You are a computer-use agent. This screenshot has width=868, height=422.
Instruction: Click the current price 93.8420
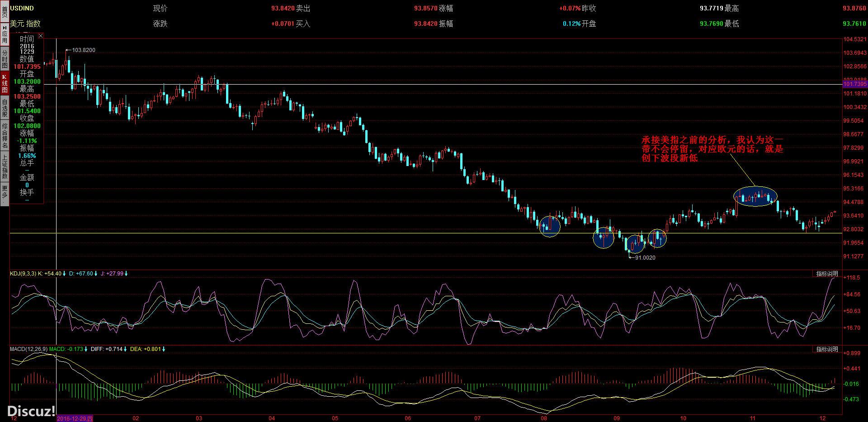click(283, 8)
